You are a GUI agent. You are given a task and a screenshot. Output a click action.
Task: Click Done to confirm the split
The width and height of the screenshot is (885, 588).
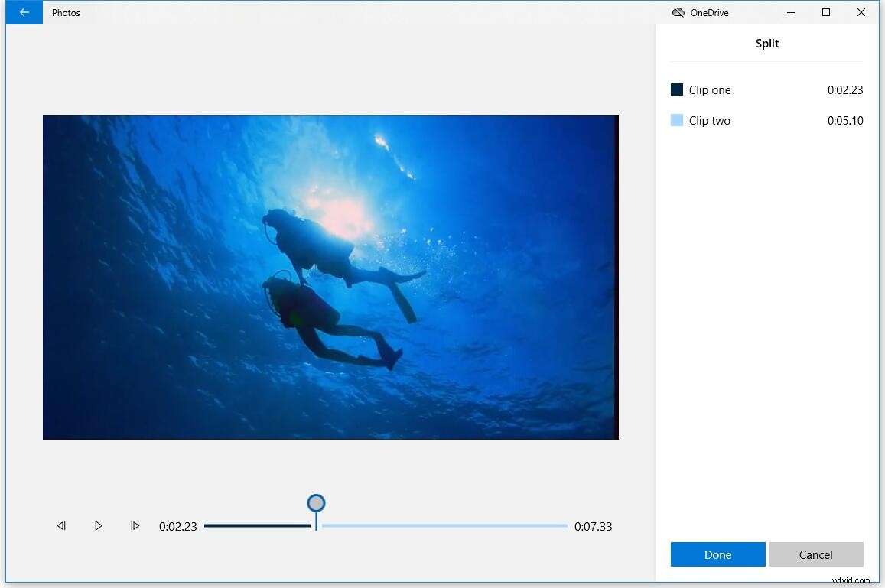[x=717, y=554]
